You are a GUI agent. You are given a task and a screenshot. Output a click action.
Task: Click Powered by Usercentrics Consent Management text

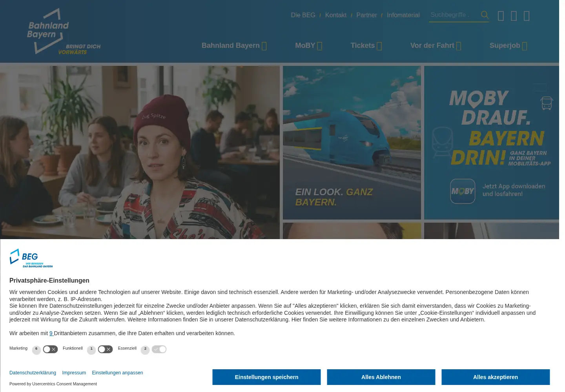pyautogui.click(x=53, y=384)
